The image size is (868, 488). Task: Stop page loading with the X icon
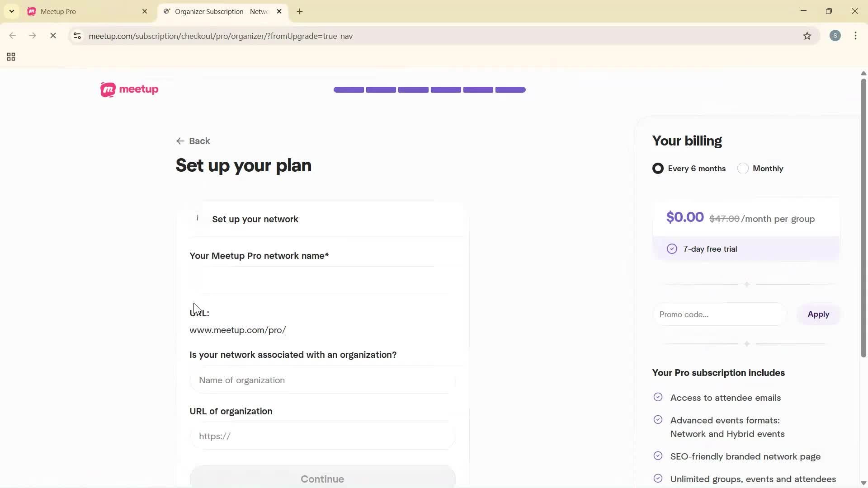click(x=53, y=36)
